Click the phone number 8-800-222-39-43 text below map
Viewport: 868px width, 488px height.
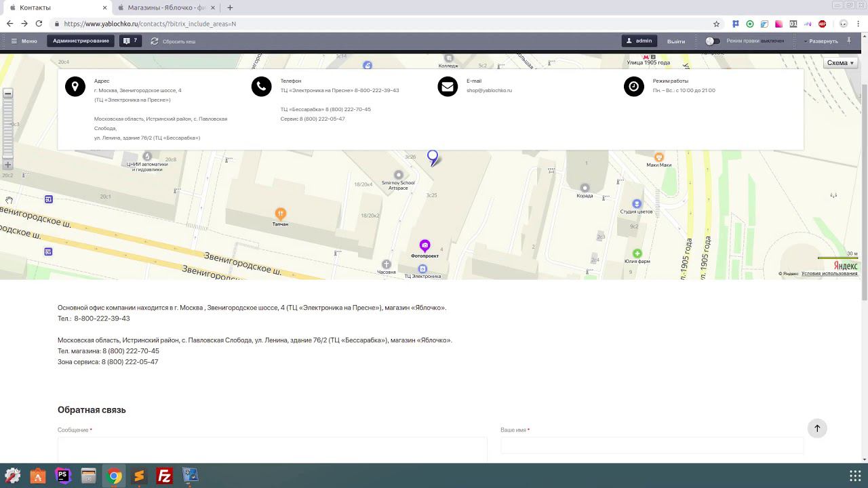(x=102, y=319)
